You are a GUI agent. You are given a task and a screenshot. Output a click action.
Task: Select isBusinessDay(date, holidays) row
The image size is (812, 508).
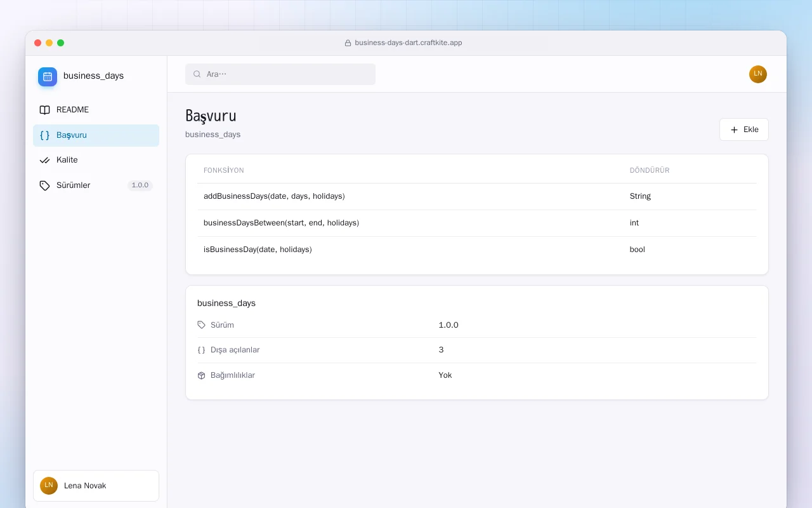tap(476, 250)
